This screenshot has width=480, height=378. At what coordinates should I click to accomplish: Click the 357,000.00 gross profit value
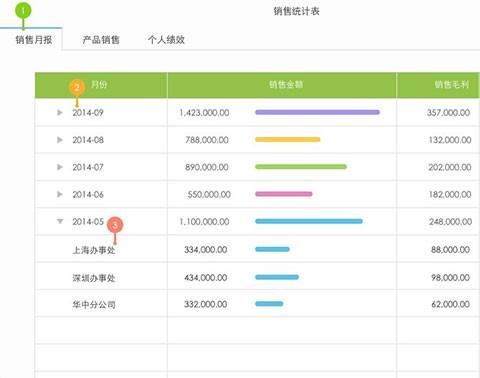tap(448, 113)
